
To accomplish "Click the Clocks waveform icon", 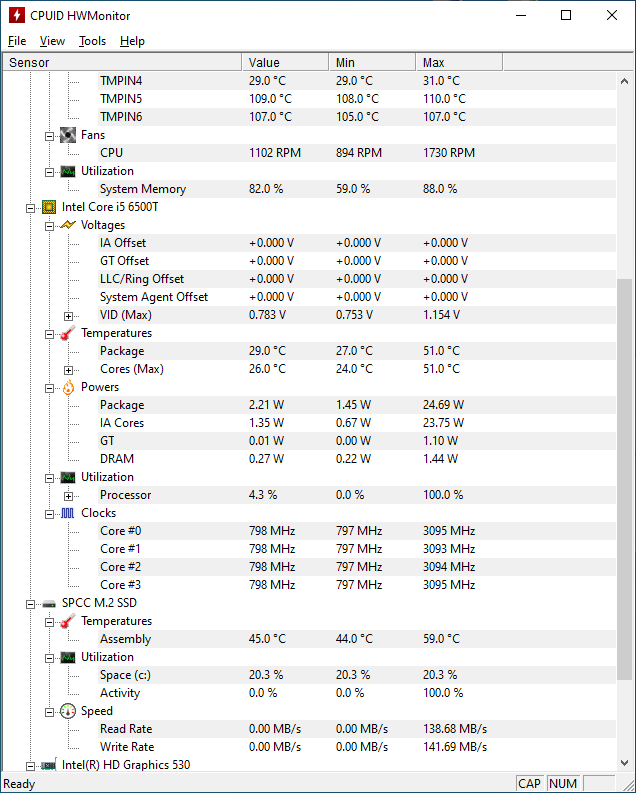I will (x=68, y=513).
